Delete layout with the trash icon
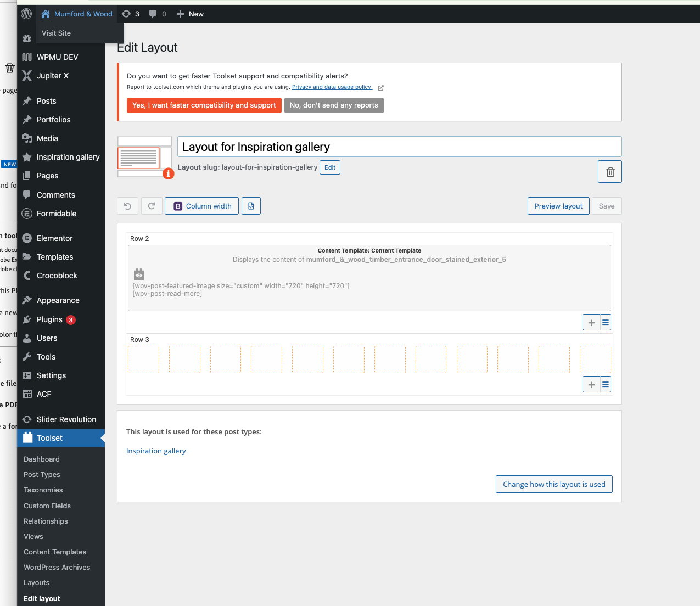 pyautogui.click(x=609, y=172)
